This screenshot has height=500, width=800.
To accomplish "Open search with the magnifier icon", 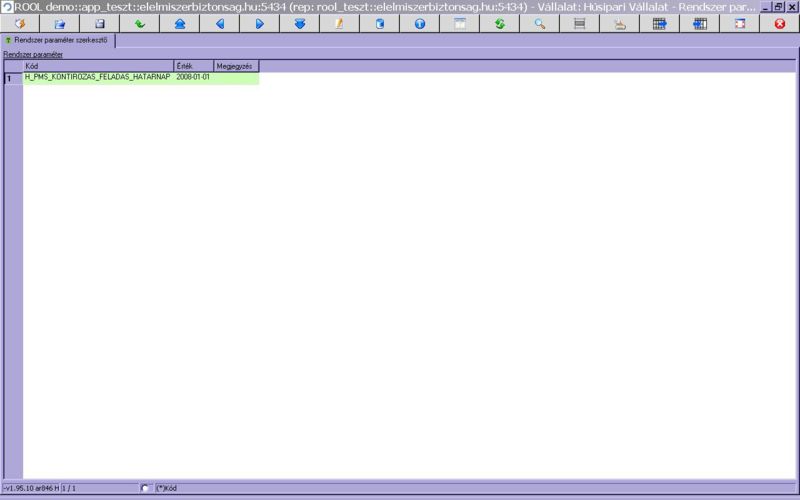I will (540, 23).
